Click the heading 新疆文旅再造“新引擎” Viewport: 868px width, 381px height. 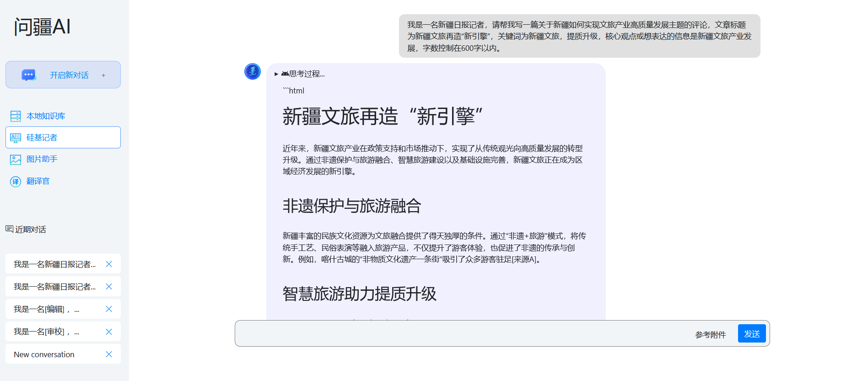[x=383, y=116]
